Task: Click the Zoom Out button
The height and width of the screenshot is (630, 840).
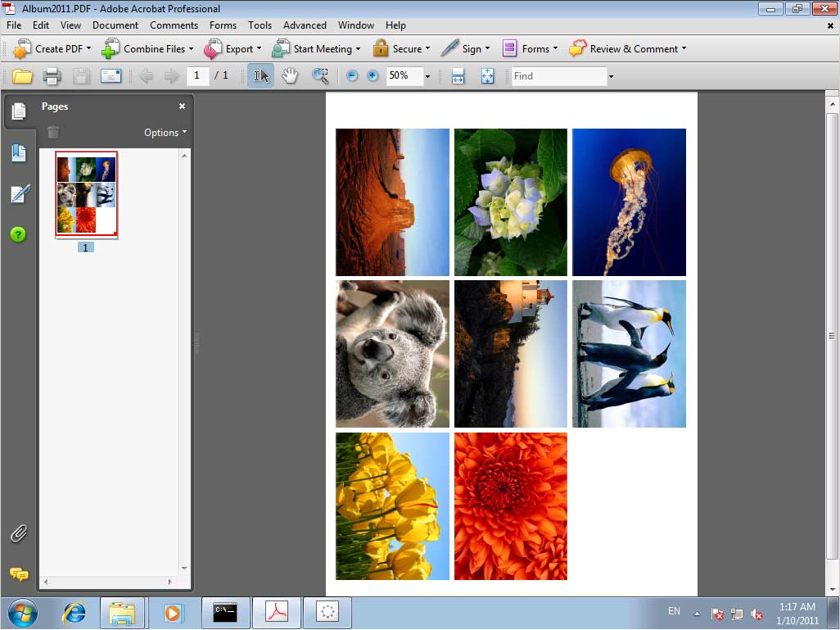Action: click(x=351, y=76)
